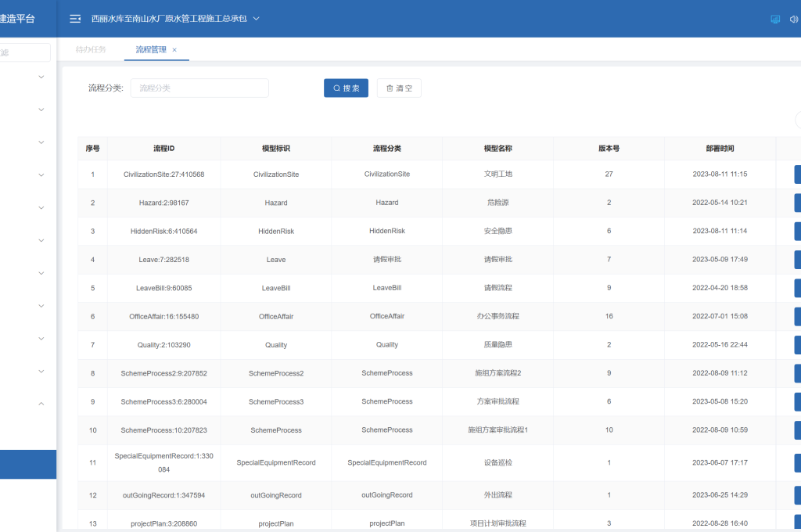
Task: Click the monitor screen icon in header
Action: point(775,19)
